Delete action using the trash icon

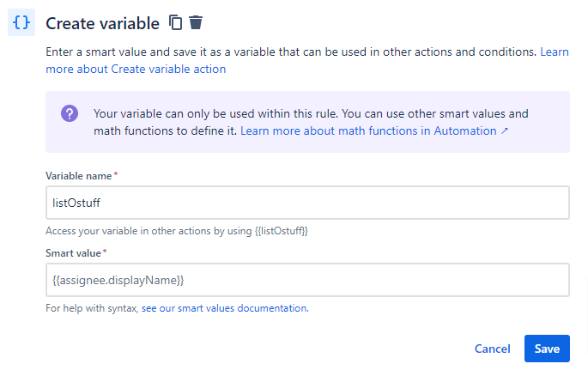197,23
